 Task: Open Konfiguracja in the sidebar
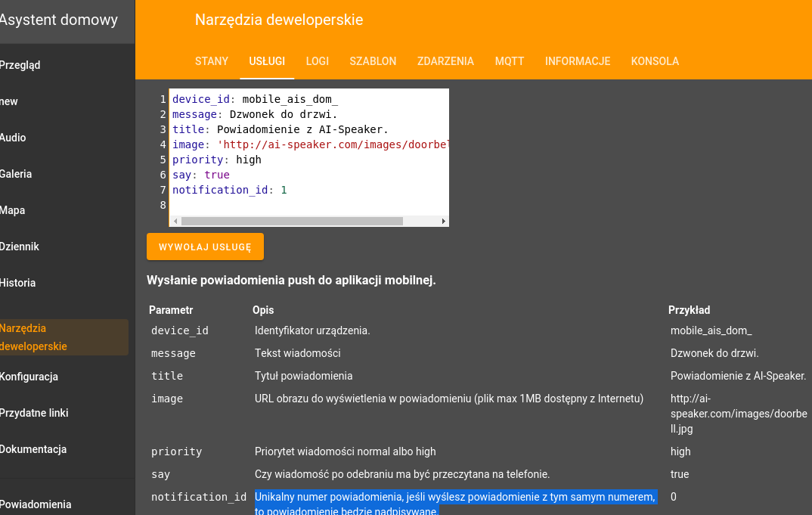click(29, 377)
